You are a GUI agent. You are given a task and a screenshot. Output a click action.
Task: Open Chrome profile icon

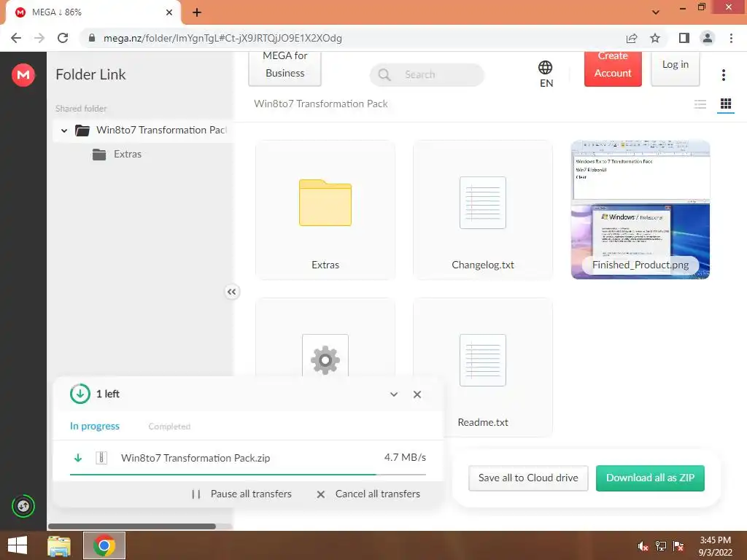tap(708, 38)
